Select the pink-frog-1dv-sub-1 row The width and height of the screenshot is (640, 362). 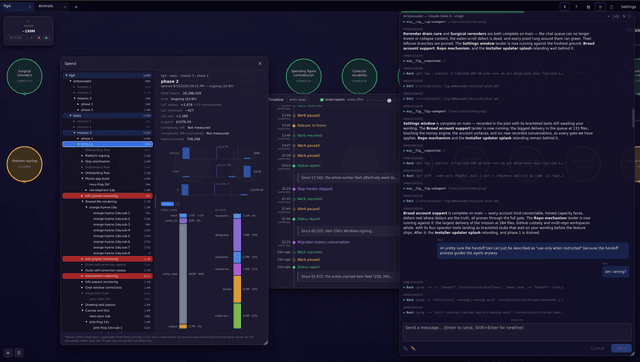click(107, 327)
